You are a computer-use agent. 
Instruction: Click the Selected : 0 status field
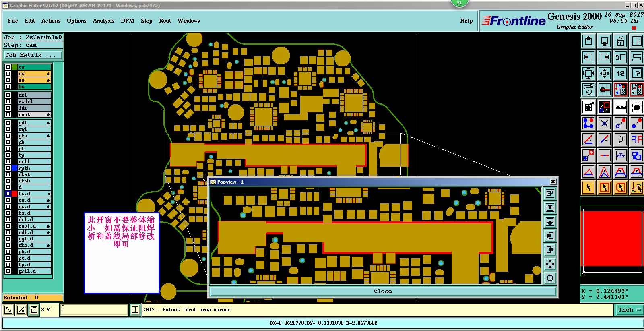[33, 298]
